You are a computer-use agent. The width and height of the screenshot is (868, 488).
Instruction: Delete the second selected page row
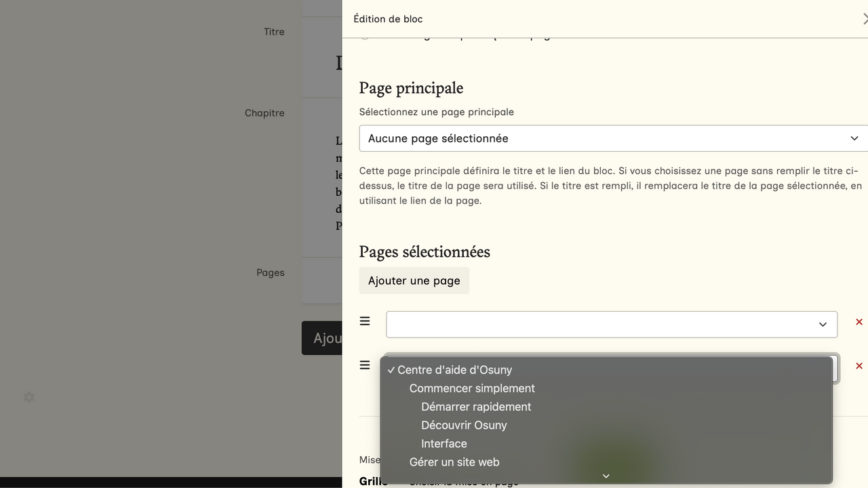[859, 366]
